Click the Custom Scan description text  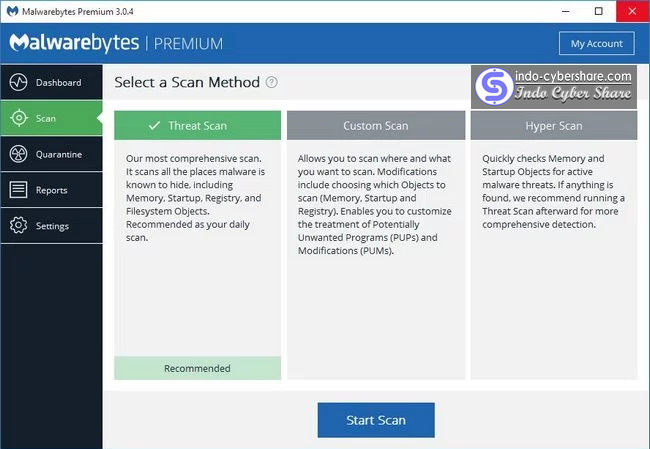375,204
